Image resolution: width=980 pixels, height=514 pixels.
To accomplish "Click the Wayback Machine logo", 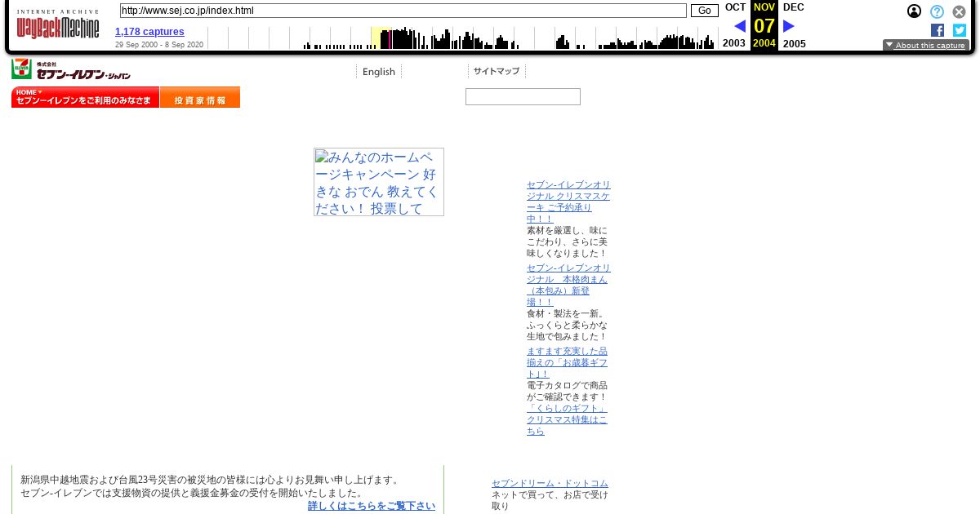I will point(57,25).
